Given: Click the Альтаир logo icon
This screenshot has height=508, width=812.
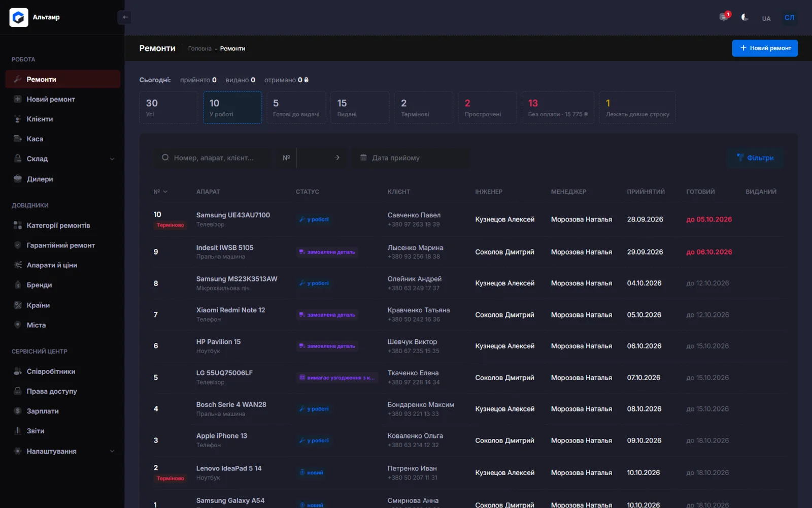Looking at the screenshot, I should [x=19, y=17].
